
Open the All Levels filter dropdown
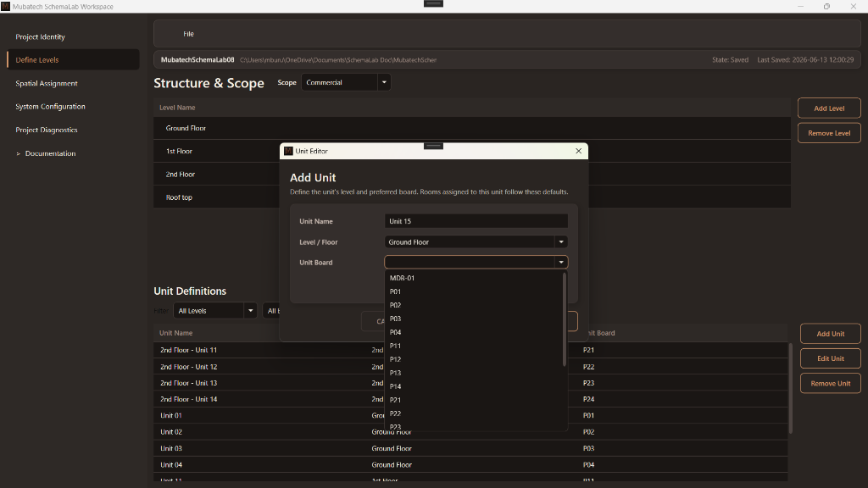tap(214, 311)
